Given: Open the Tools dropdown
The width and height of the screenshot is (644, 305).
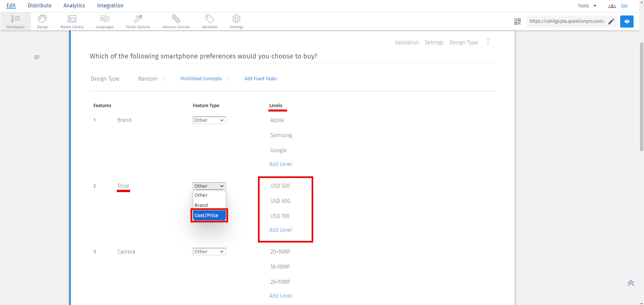Looking at the screenshot, I should [587, 6].
